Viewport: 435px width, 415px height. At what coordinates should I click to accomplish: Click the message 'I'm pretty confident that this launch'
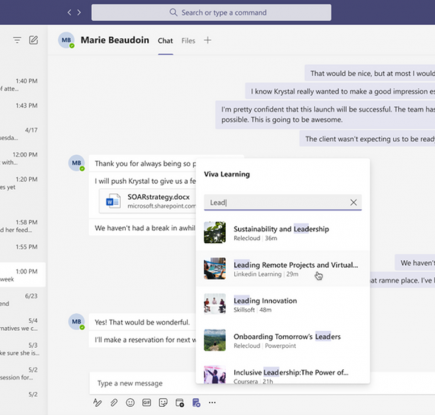pos(325,114)
